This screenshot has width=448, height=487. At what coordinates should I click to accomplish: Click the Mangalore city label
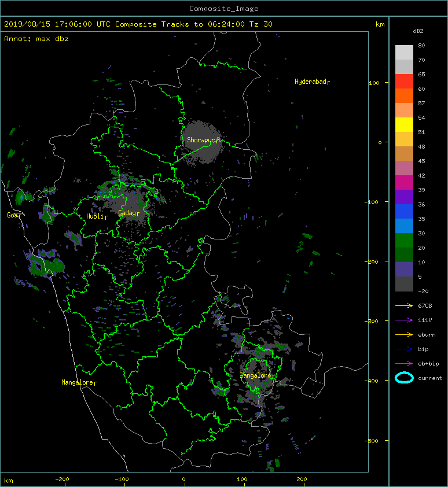(78, 382)
